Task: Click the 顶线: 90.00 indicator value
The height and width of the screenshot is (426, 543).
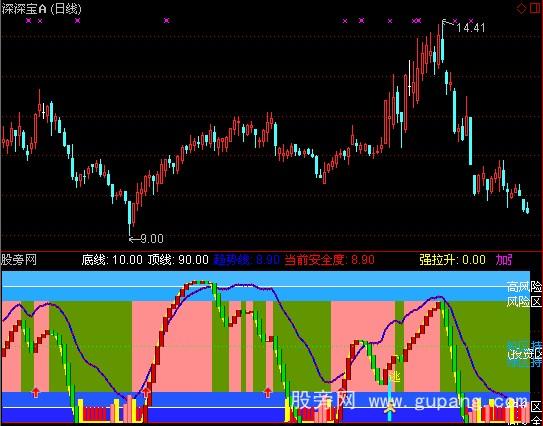Action: click(178, 259)
